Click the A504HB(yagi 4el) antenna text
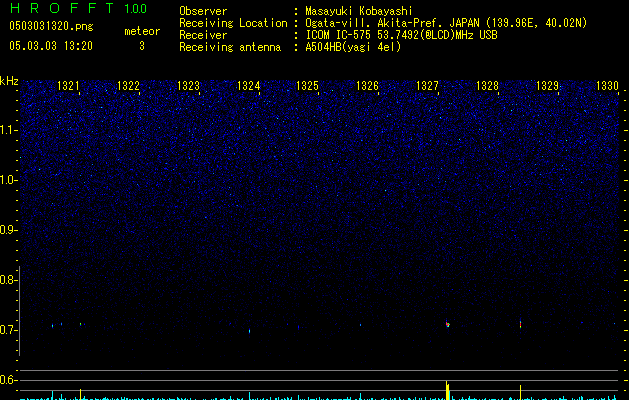Image resolution: width=629 pixels, height=400 pixels. (353, 47)
